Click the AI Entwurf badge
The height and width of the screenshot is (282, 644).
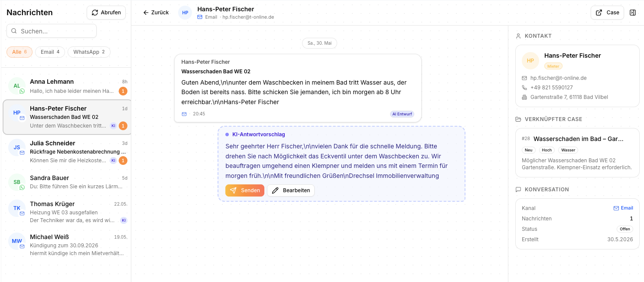click(x=402, y=114)
